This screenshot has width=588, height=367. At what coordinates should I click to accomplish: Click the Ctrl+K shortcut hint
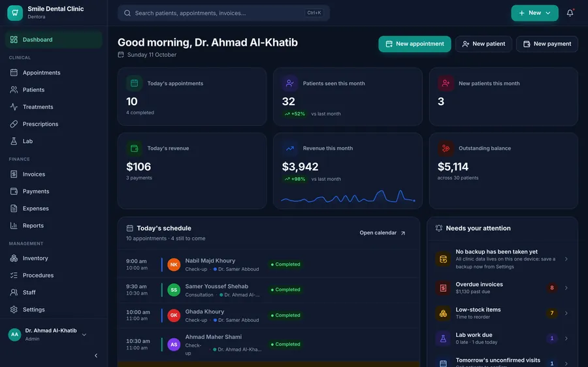click(314, 13)
